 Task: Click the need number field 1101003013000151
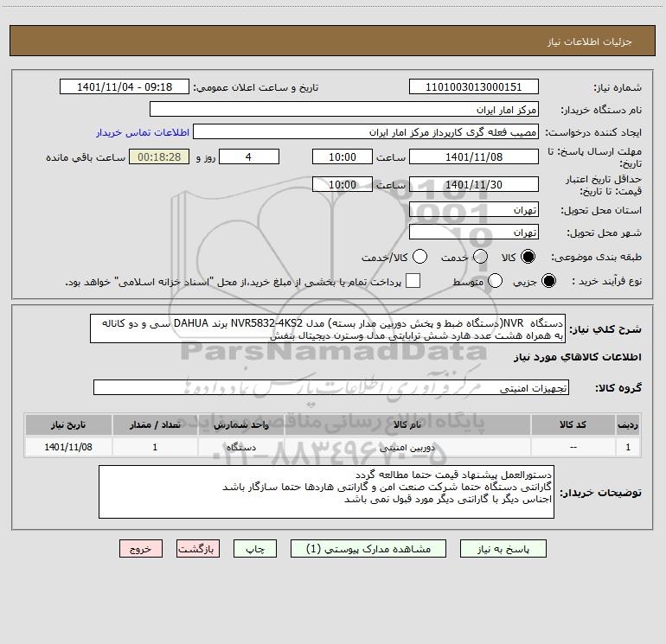tap(474, 87)
